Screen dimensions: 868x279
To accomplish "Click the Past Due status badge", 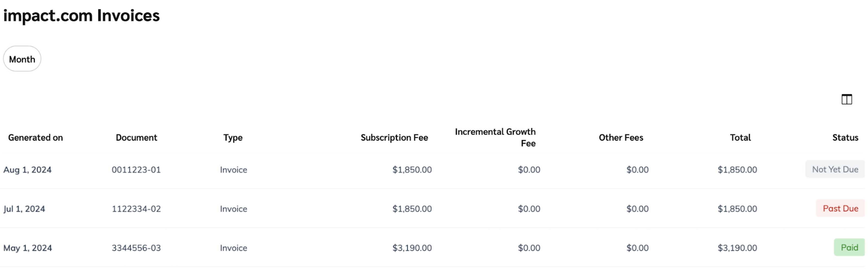I will click(840, 208).
